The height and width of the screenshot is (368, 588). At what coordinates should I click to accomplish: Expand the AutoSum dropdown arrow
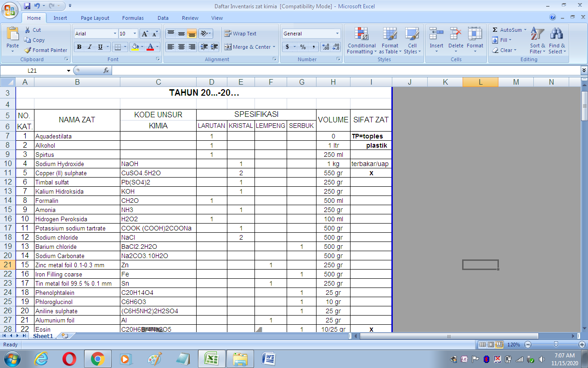click(x=525, y=30)
